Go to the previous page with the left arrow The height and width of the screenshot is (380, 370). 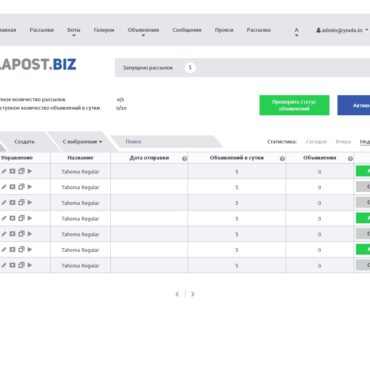[177, 294]
